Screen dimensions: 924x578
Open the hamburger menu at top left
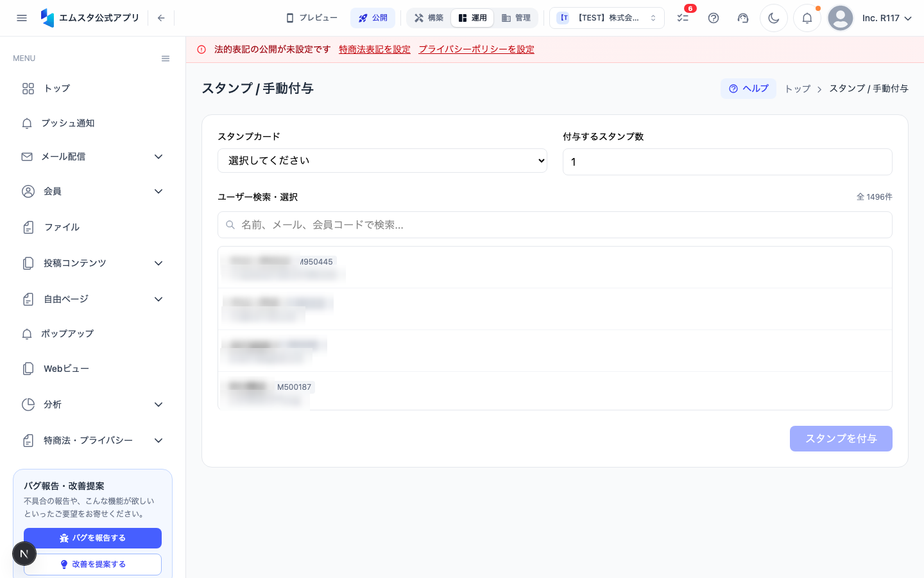[22, 18]
